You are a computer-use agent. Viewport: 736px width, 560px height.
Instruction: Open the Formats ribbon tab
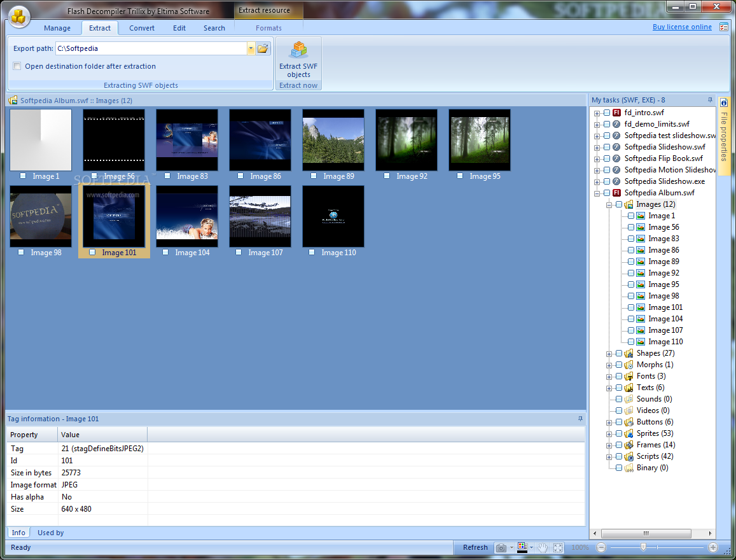[268, 28]
